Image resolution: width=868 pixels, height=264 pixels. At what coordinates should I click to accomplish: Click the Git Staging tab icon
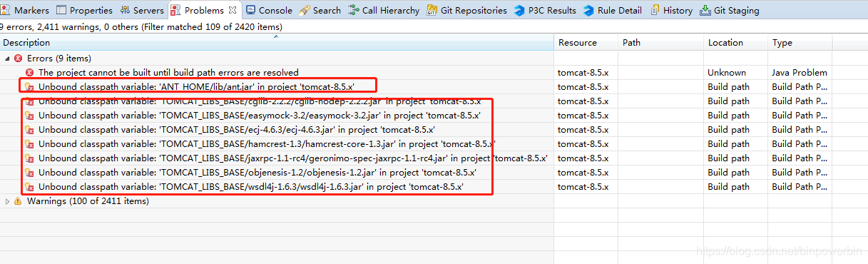coord(705,10)
